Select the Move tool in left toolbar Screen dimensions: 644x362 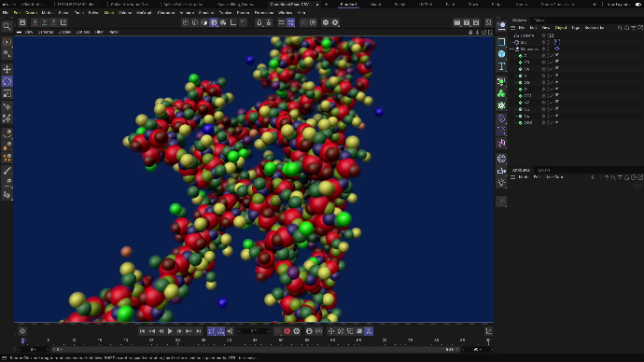point(7,69)
